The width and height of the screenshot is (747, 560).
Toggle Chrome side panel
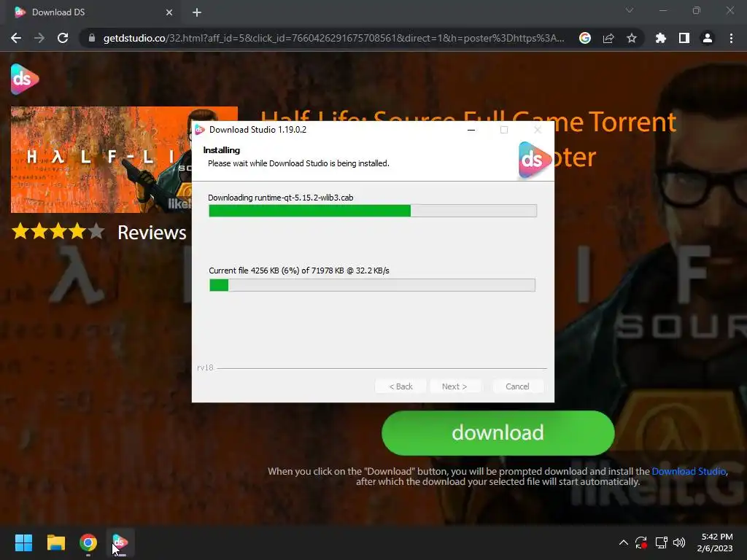point(684,38)
